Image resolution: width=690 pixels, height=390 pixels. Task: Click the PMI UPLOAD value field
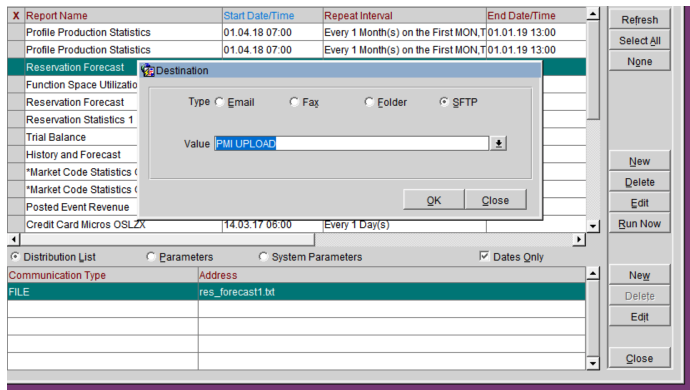tap(351, 143)
